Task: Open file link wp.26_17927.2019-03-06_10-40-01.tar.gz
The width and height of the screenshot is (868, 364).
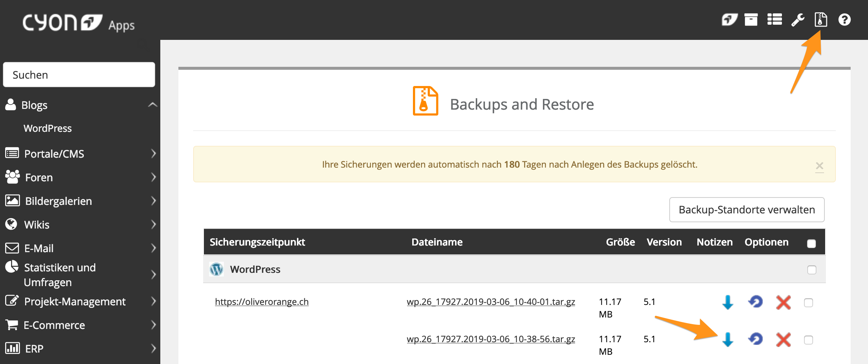Action: click(x=491, y=302)
